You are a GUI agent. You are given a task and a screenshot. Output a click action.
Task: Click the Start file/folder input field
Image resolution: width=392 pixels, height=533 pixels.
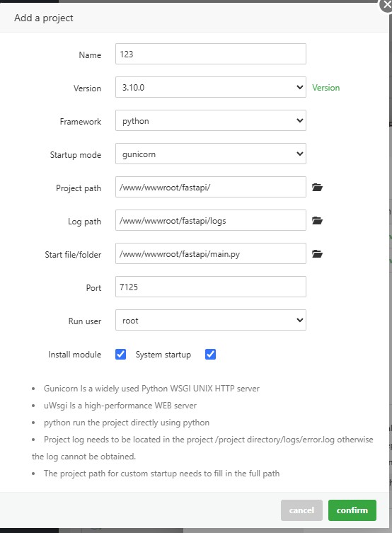point(211,253)
